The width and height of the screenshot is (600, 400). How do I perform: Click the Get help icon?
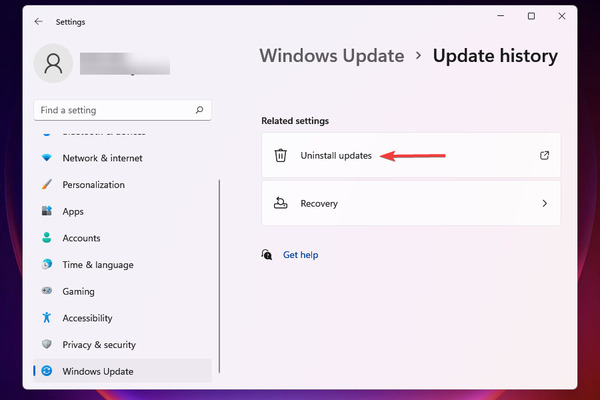[x=267, y=255]
